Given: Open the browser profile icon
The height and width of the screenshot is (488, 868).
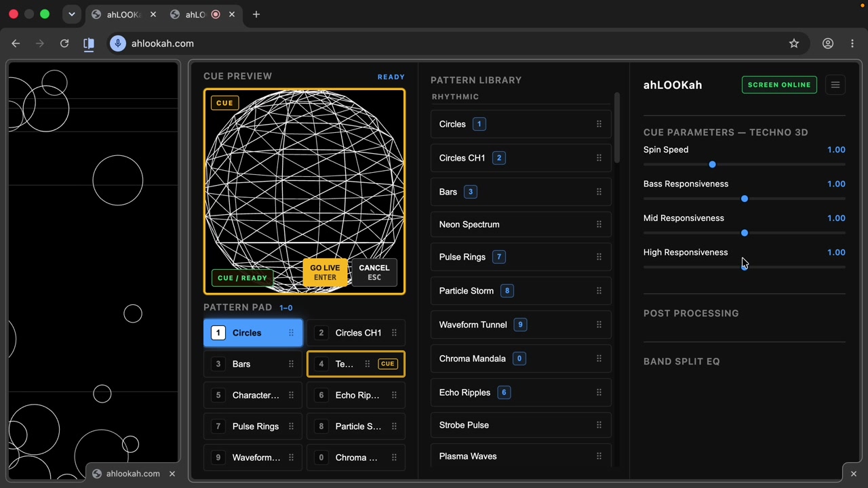Looking at the screenshot, I should pos(828,43).
